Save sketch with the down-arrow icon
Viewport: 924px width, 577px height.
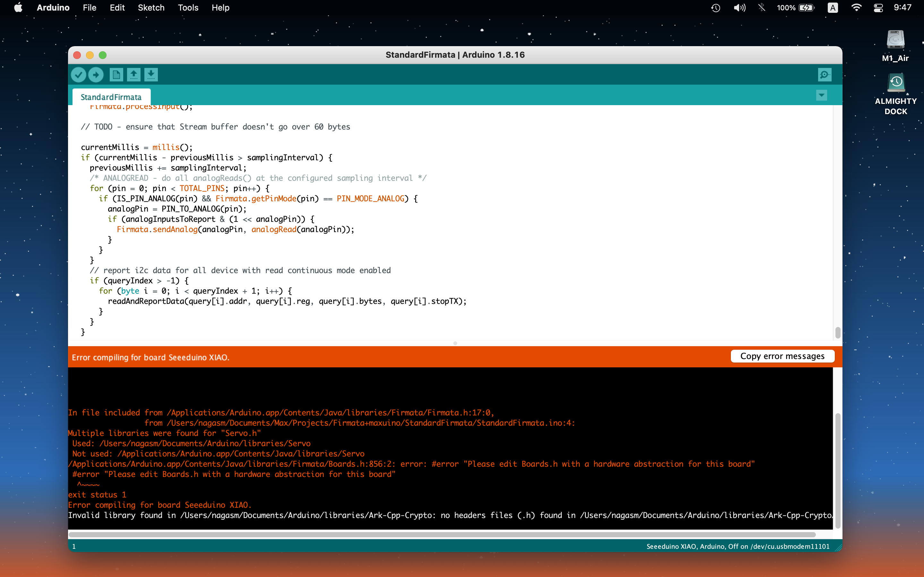pyautogui.click(x=151, y=74)
